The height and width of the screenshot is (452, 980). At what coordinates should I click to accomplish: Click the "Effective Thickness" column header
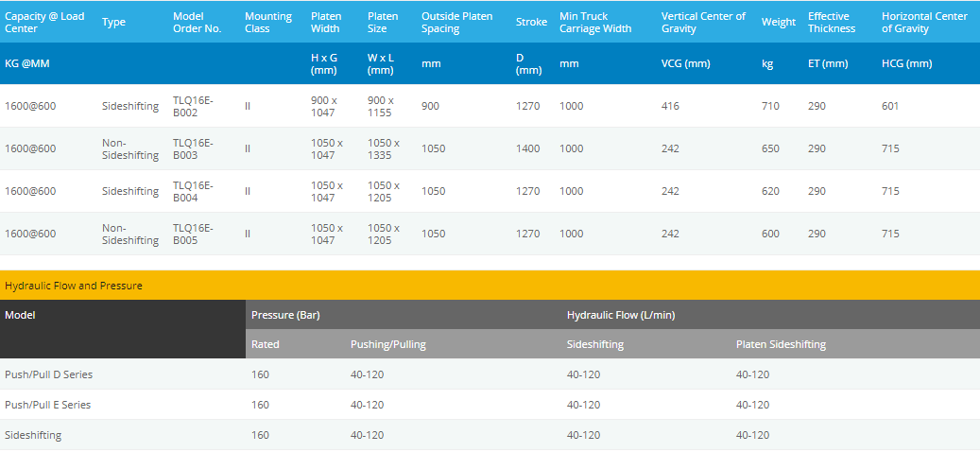pyautogui.click(x=832, y=23)
